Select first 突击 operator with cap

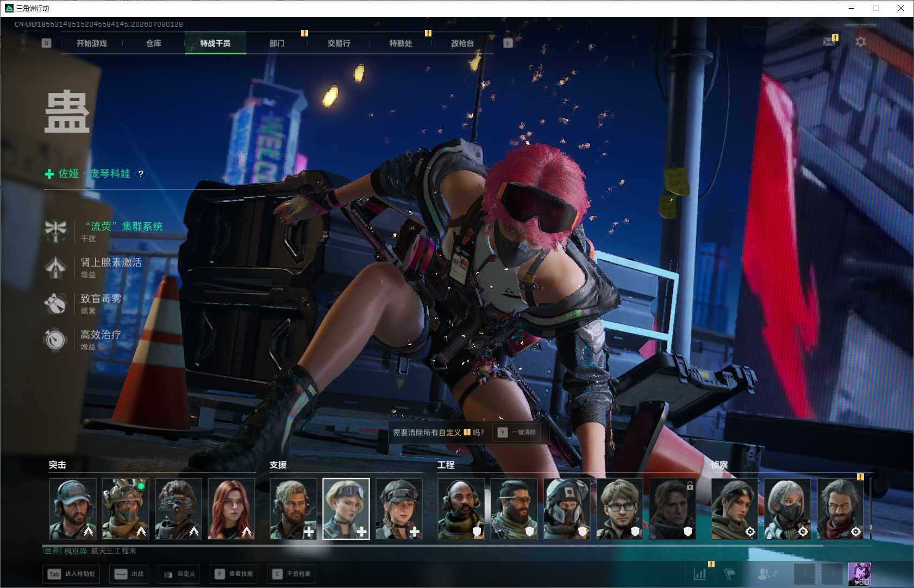point(73,509)
